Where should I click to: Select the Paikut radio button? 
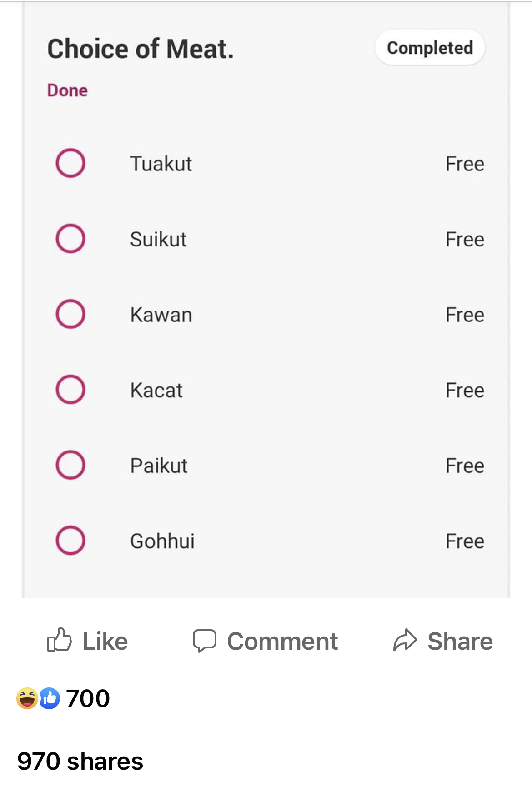(70, 465)
